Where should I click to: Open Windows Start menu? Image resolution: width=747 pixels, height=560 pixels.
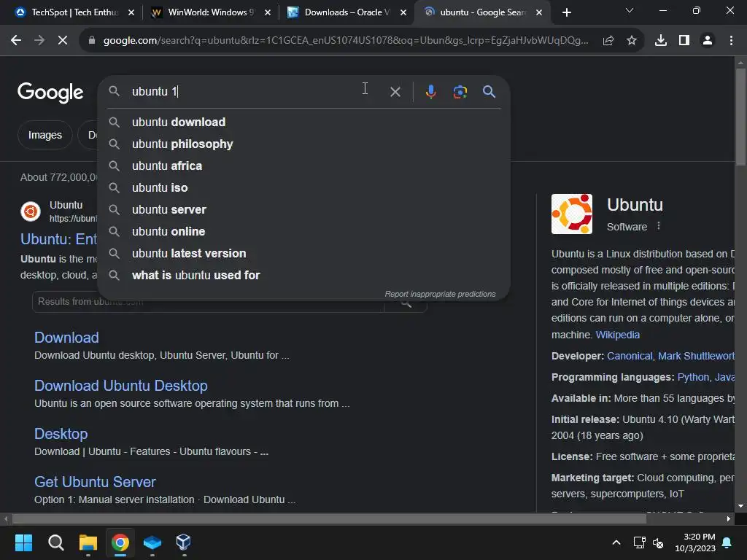(23, 542)
